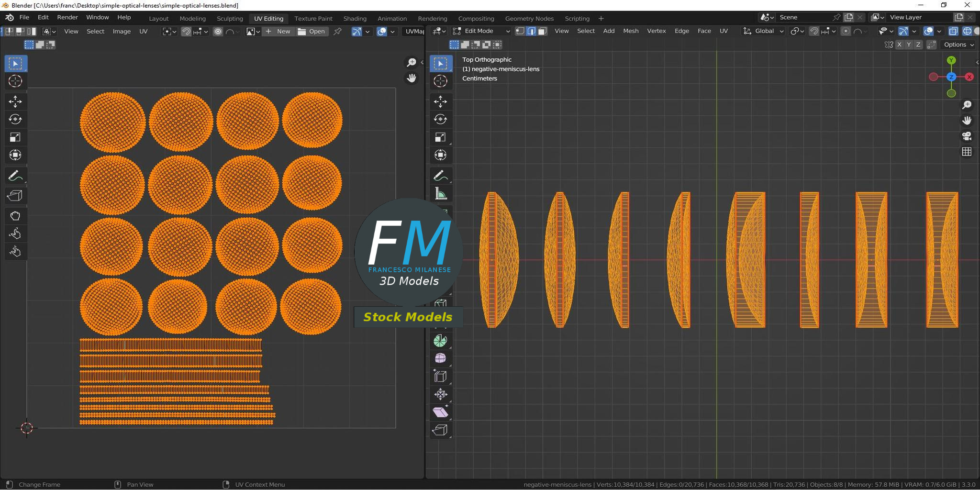The width and height of the screenshot is (980, 490).
Task: Click the proportional editing icon in the viewport header
Action: click(x=845, y=31)
